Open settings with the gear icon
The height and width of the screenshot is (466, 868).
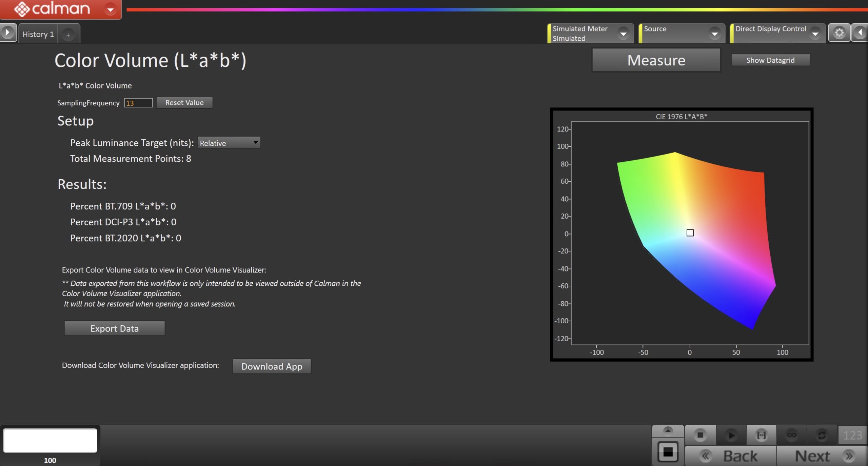[839, 33]
